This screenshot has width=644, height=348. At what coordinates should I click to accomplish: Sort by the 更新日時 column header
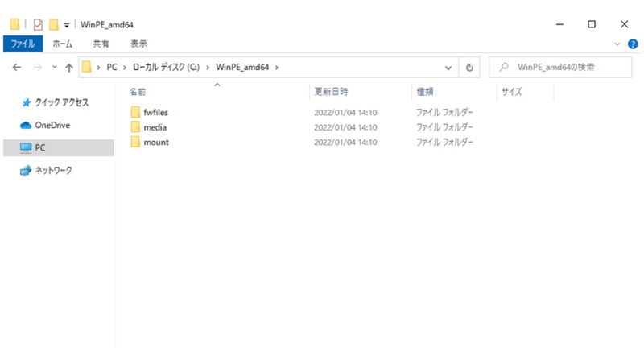click(x=331, y=92)
